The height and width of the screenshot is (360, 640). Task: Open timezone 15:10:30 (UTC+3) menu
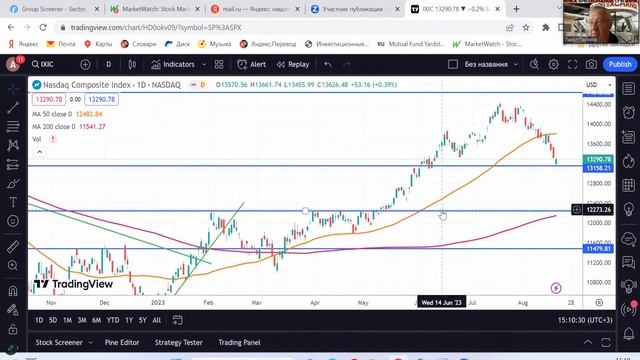click(585, 320)
